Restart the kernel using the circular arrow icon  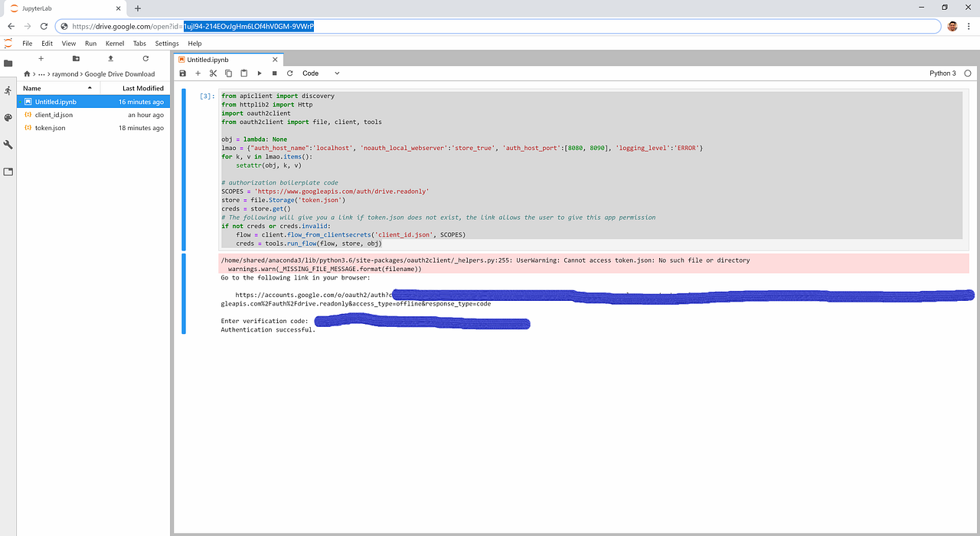289,73
